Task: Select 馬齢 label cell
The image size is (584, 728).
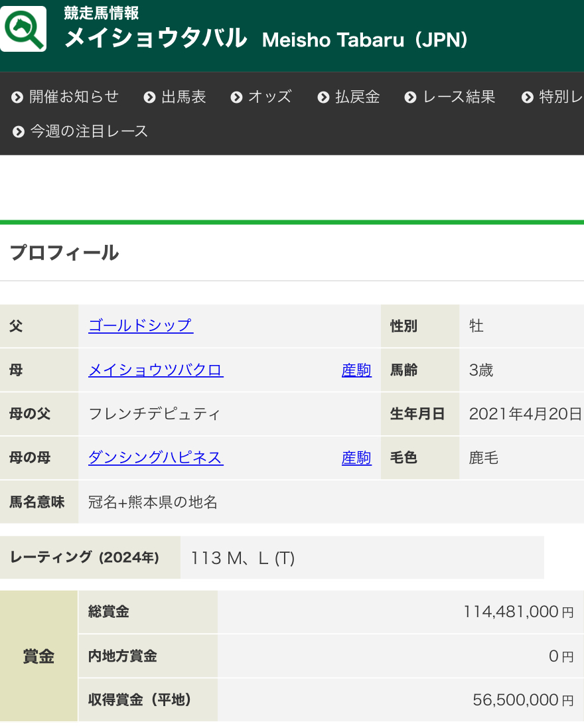Action: [x=419, y=370]
